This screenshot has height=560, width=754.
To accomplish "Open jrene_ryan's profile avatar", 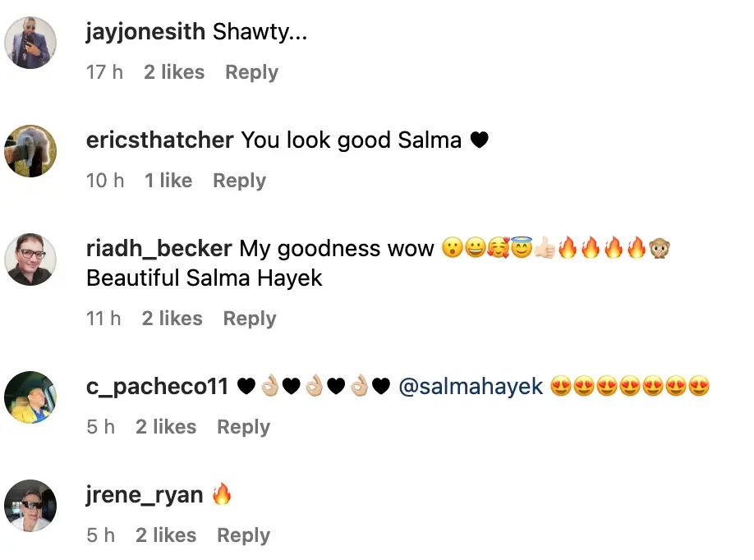I will pos(30,506).
